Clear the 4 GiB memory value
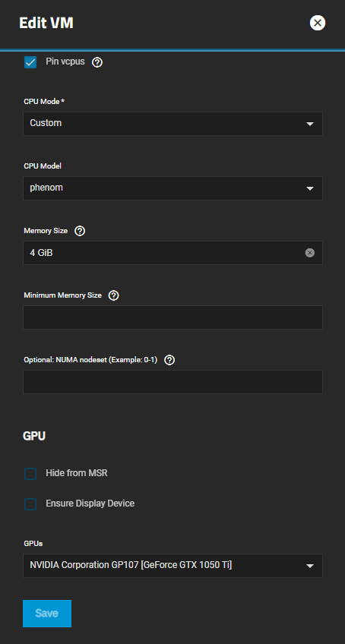The width and height of the screenshot is (345, 644). 309,253
